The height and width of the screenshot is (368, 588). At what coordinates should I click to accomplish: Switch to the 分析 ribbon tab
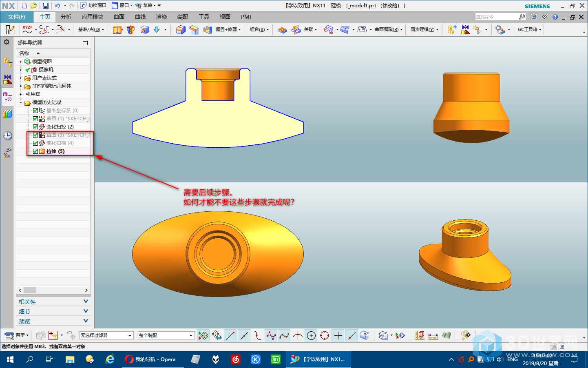66,17
